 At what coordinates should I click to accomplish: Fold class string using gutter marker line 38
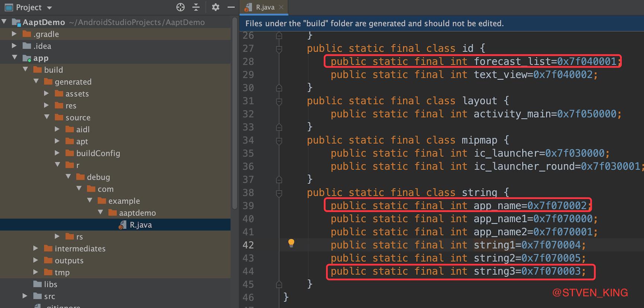pyautogui.click(x=279, y=193)
